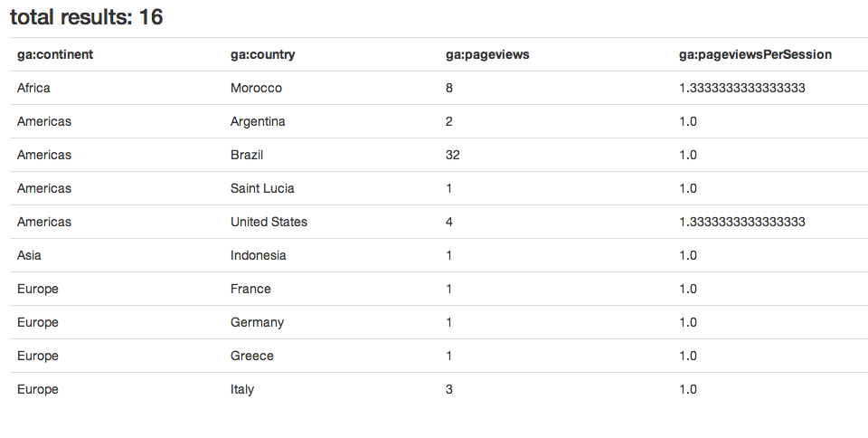Click the ga:continent column header
Viewport: 868px width, 438px height.
pyautogui.click(x=55, y=54)
